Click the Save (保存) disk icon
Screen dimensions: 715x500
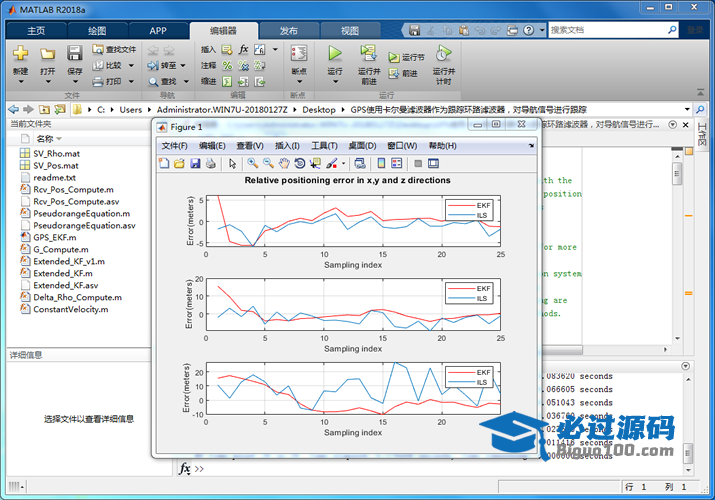(x=75, y=53)
